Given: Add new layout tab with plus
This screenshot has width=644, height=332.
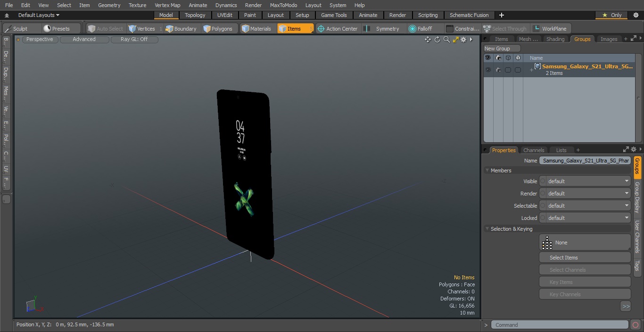Looking at the screenshot, I should point(502,15).
